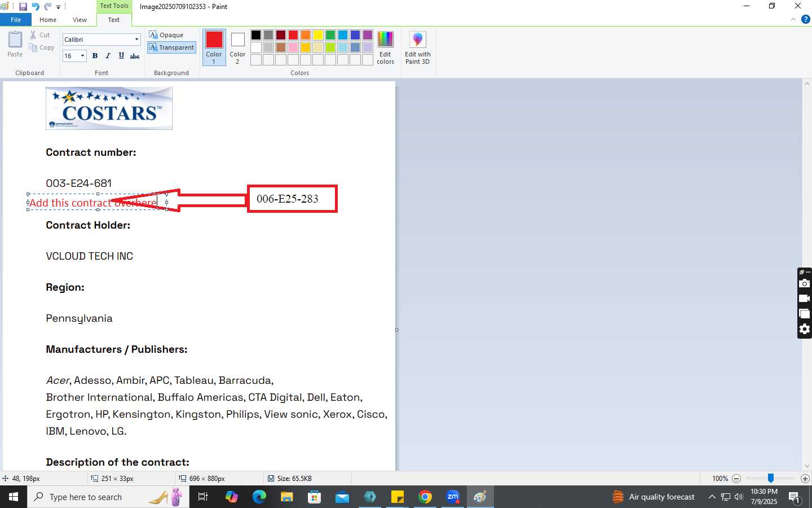Show hidden system tray icons
This screenshot has height=508, width=812.
(x=712, y=497)
